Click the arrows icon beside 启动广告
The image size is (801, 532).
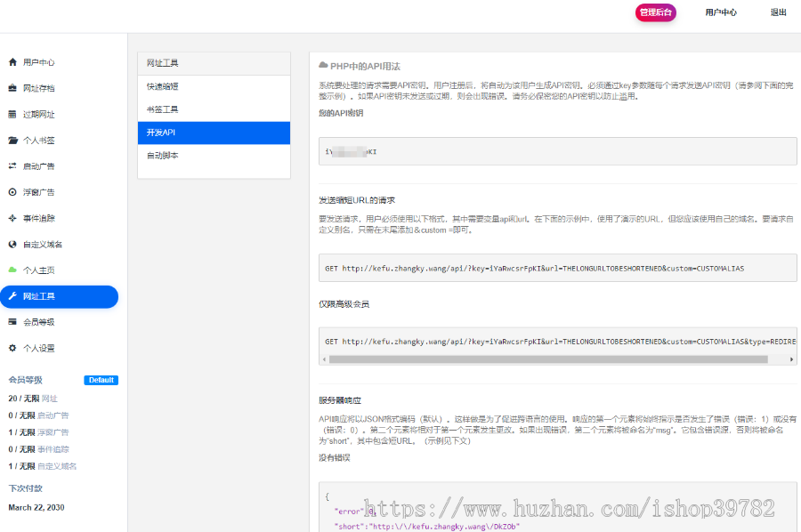(x=12, y=166)
